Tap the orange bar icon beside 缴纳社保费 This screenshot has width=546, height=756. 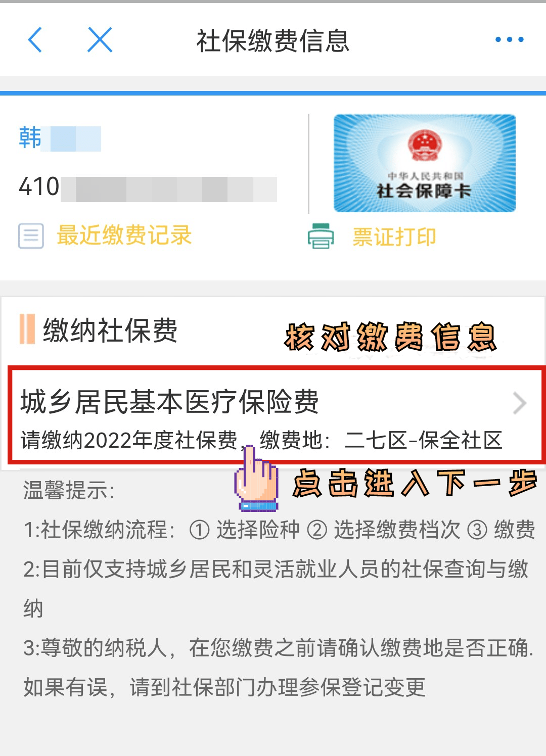[27, 329]
